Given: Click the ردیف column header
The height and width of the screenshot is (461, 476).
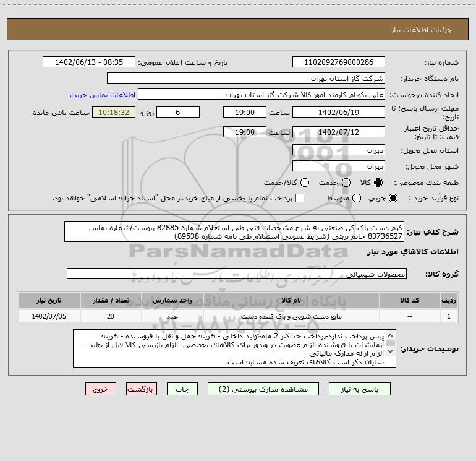Looking at the screenshot, I should pos(449,301).
